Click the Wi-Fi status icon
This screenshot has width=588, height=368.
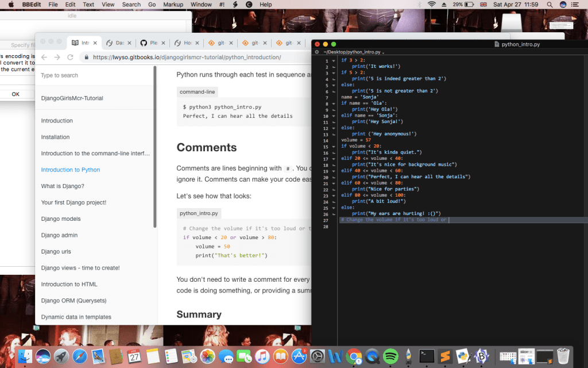(x=431, y=5)
